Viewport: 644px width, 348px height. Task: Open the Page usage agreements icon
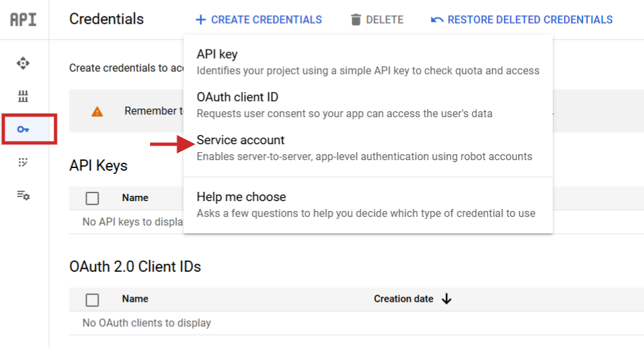coord(23,195)
